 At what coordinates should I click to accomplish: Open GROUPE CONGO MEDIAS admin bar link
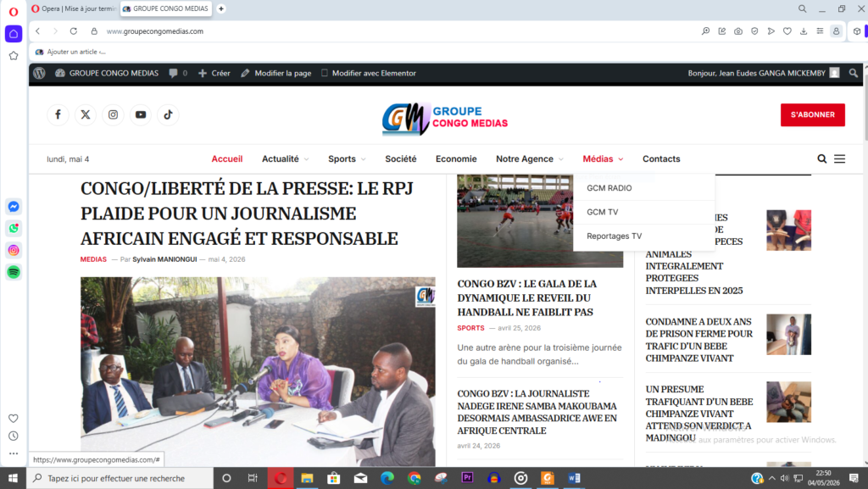click(x=107, y=73)
